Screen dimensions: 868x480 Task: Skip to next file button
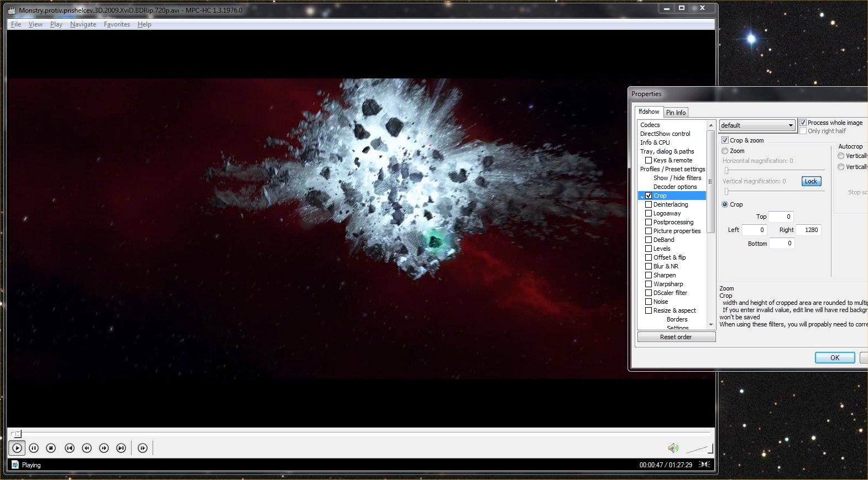[x=121, y=448]
